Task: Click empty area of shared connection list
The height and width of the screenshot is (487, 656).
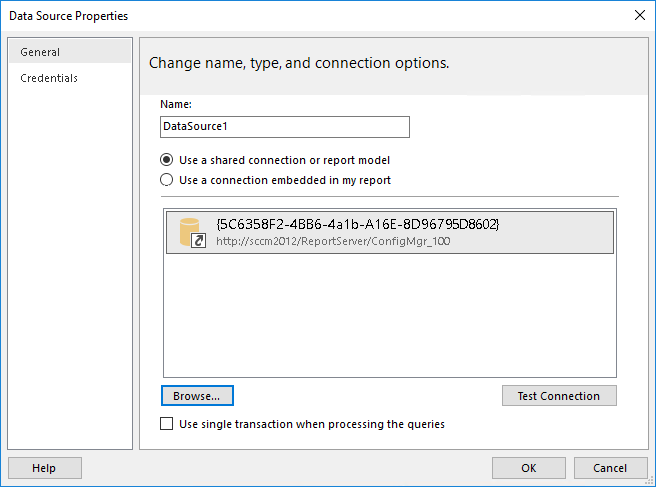Action: [x=390, y=316]
